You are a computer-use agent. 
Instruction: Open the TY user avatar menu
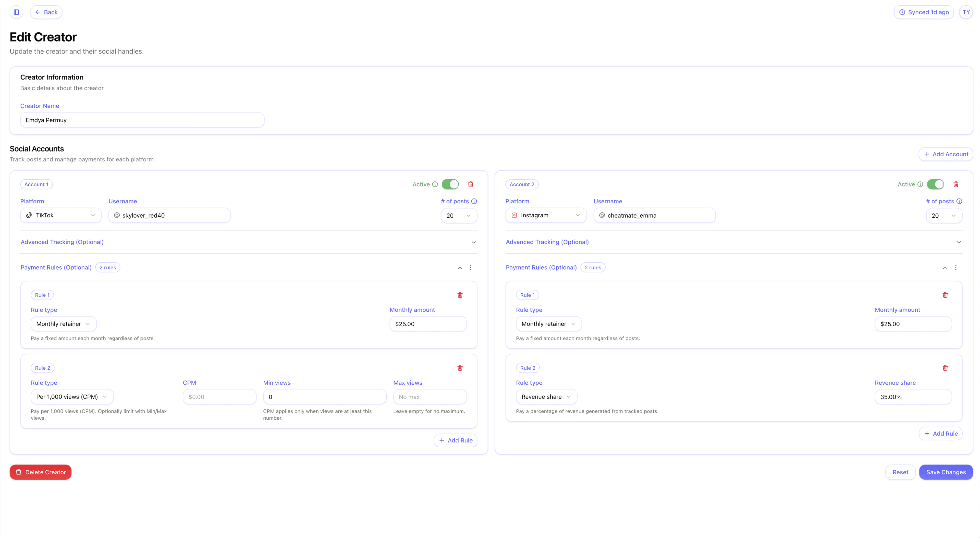(x=966, y=12)
